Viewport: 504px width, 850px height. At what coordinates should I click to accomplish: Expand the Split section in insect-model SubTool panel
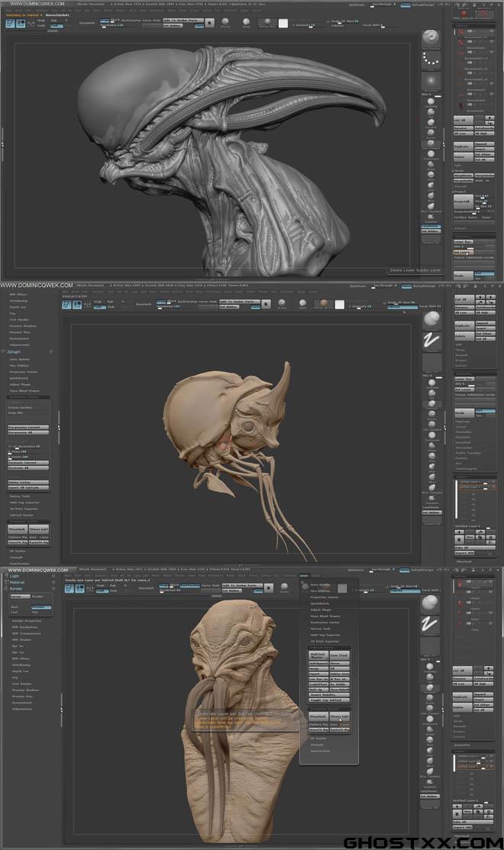pos(458,344)
